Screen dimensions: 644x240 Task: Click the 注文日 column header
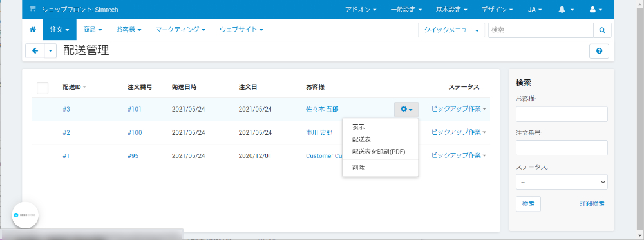coord(248,87)
